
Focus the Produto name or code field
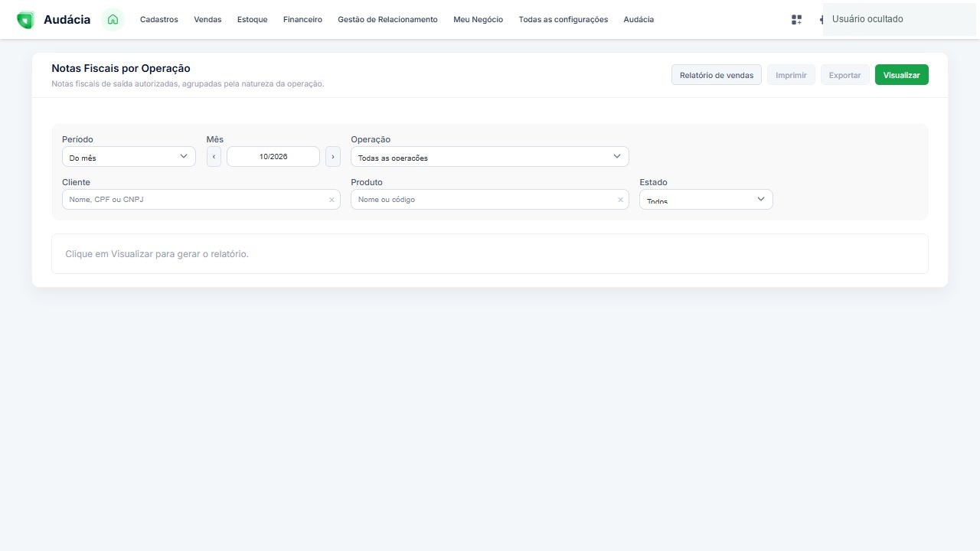point(490,199)
